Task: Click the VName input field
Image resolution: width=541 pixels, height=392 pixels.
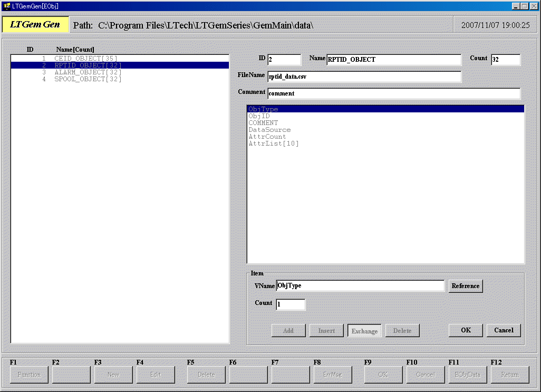Action: pos(360,285)
